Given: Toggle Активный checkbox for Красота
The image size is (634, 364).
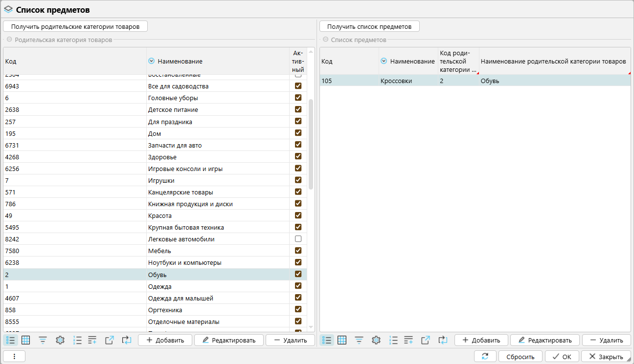Looking at the screenshot, I should tap(298, 215).
